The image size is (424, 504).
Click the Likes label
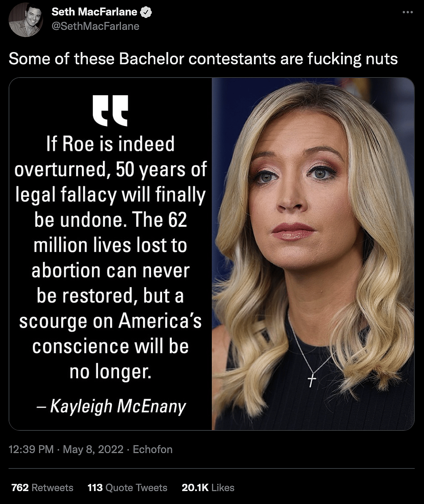point(223,487)
